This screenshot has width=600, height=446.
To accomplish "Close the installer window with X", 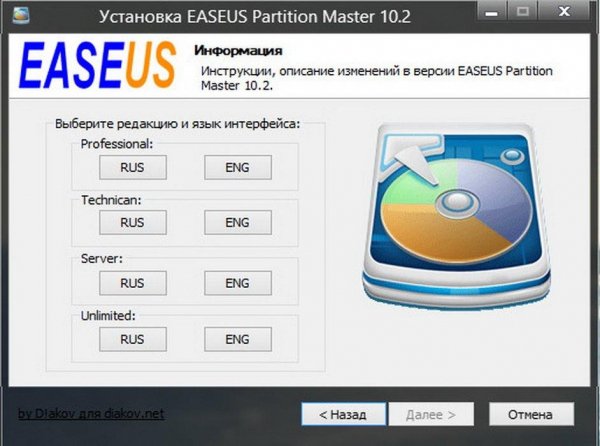I will tap(564, 11).
